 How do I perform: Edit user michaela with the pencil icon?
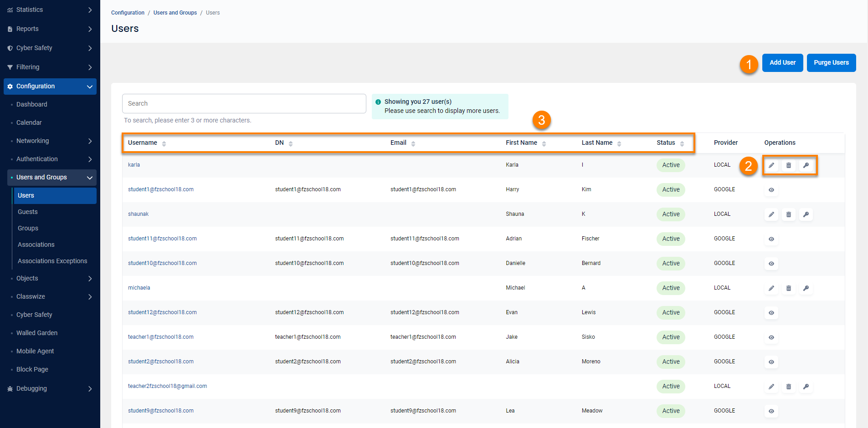coord(771,288)
